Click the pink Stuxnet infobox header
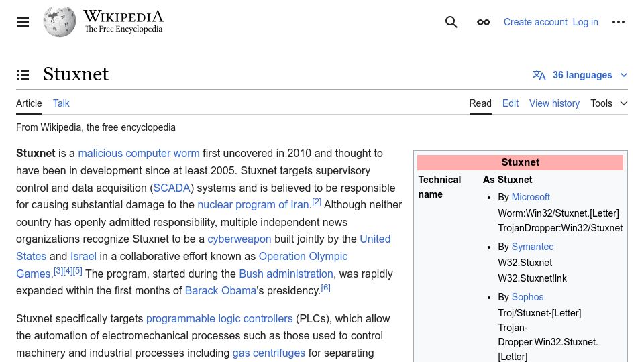644x362 pixels. point(520,162)
